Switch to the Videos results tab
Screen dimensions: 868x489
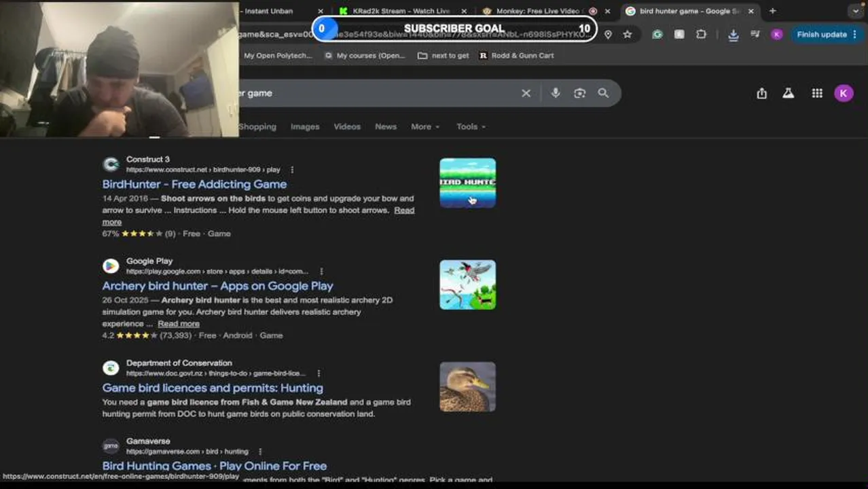coord(347,126)
